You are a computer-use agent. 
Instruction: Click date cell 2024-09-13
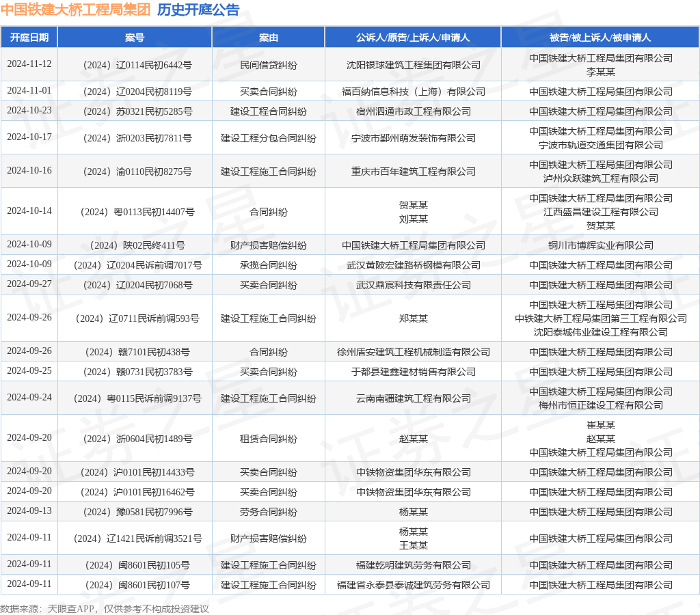[29, 510]
